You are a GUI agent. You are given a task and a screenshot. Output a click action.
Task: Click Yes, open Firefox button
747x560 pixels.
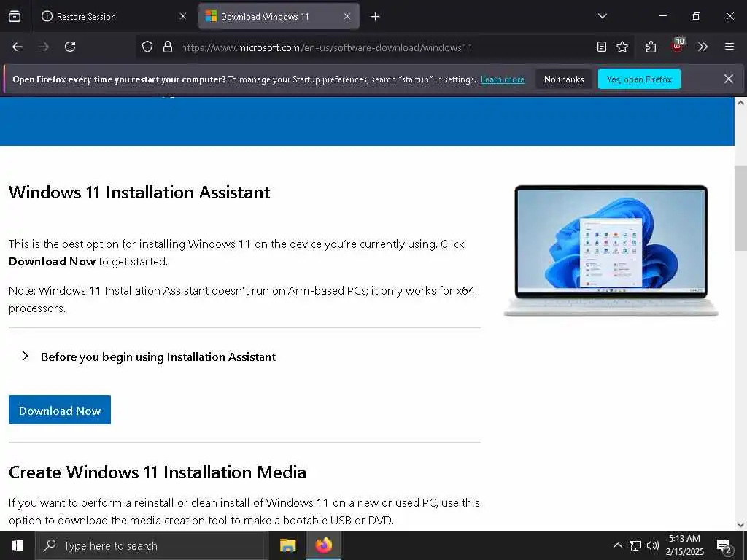click(639, 79)
